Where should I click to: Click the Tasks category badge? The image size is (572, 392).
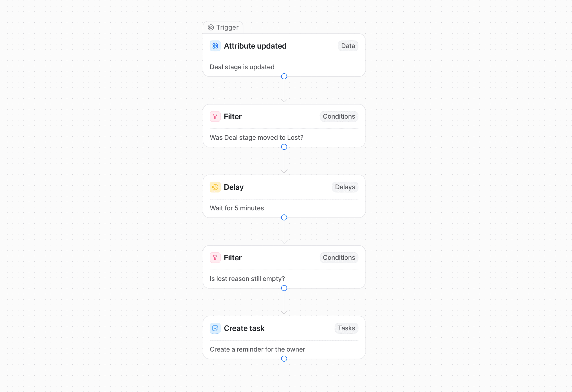pos(346,328)
